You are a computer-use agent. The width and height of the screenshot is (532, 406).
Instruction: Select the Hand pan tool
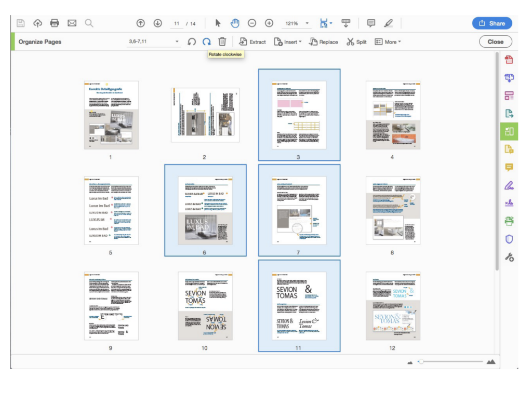235,23
